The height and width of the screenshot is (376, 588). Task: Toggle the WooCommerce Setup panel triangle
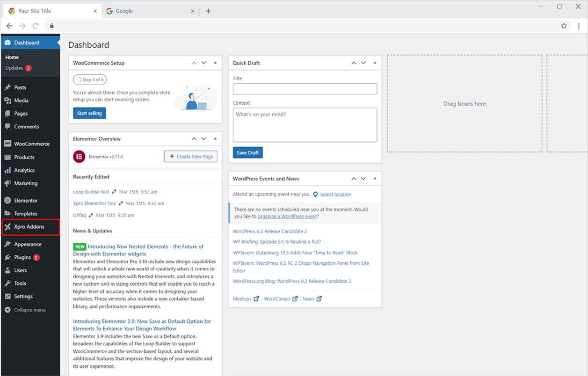click(x=215, y=63)
